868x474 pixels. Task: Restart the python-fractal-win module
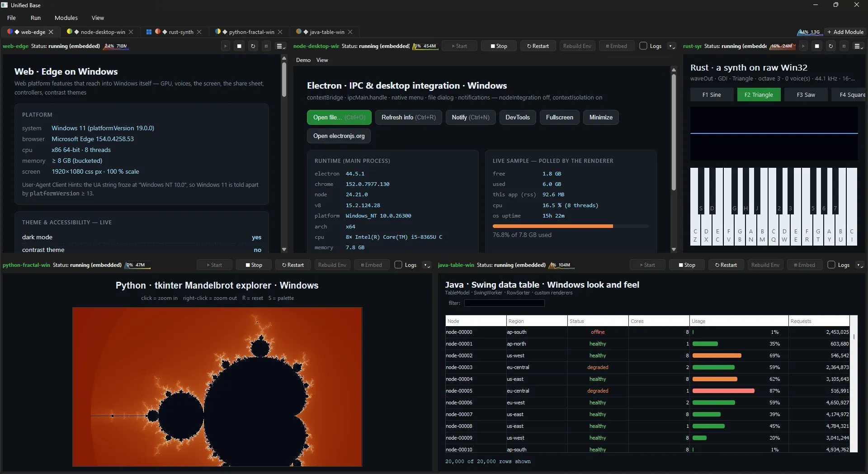[293, 265]
